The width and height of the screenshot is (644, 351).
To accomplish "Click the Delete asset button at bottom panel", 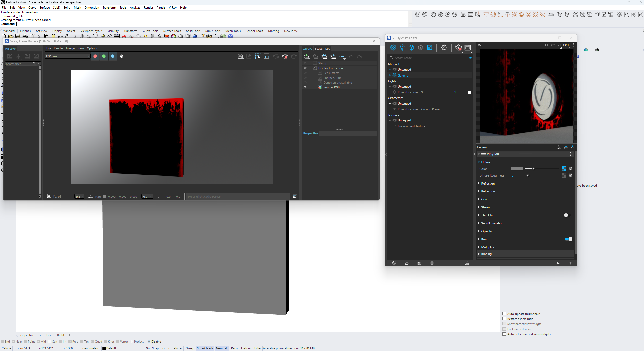I will pos(432,263).
